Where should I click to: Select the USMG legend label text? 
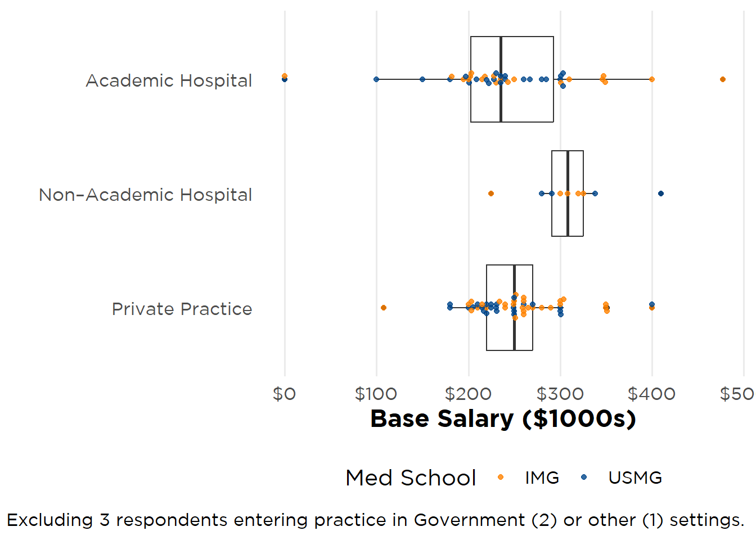tap(635, 478)
